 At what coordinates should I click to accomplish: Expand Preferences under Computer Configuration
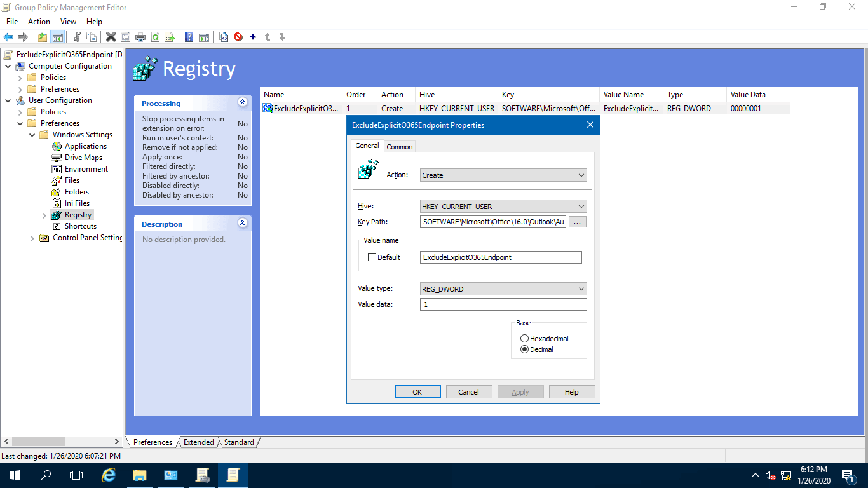(x=20, y=89)
